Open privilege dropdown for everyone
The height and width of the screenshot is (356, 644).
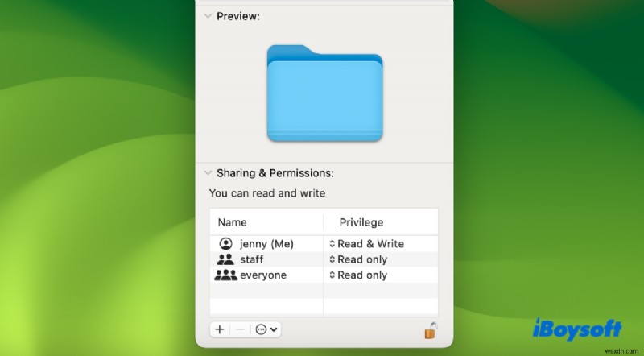(x=358, y=275)
